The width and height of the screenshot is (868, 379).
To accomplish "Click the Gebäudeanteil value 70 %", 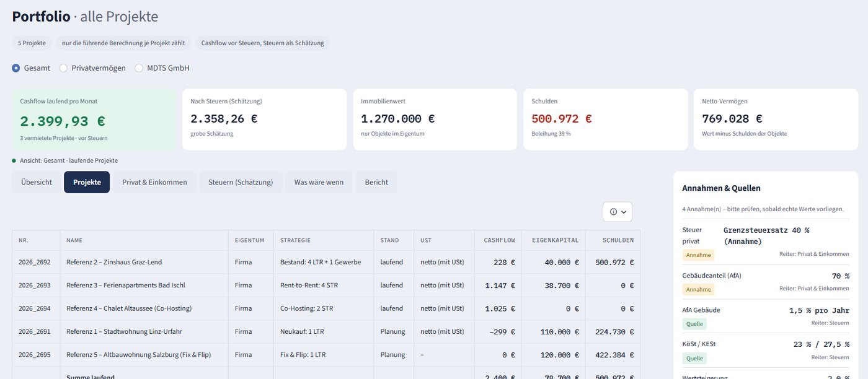I will (841, 276).
